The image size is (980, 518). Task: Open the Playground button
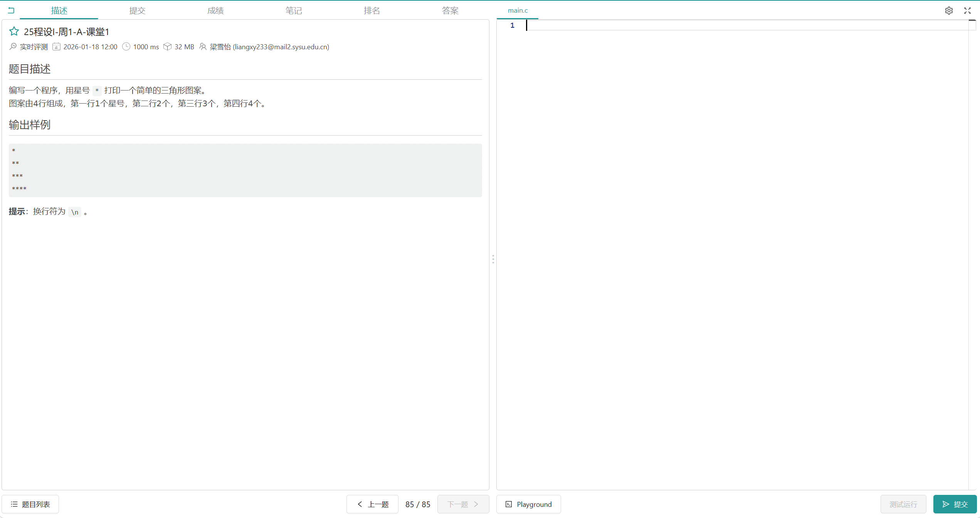click(529, 504)
